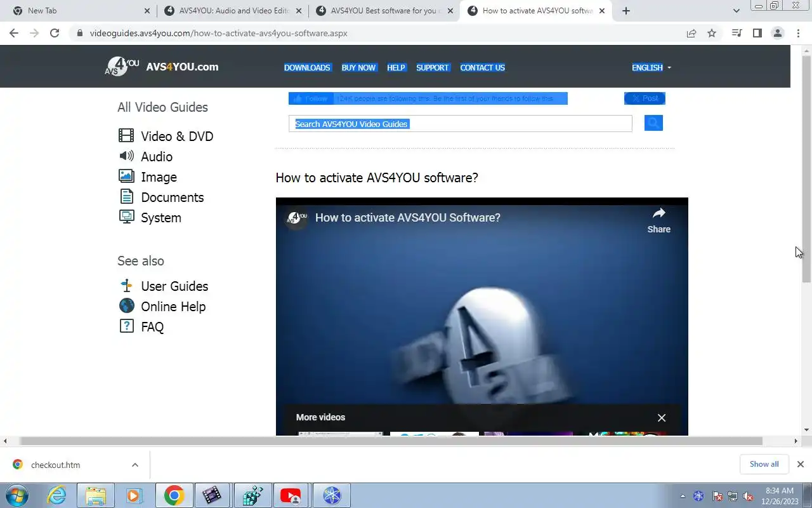Click the Online Help globe icon
This screenshot has width=812, height=508.
tap(126, 305)
